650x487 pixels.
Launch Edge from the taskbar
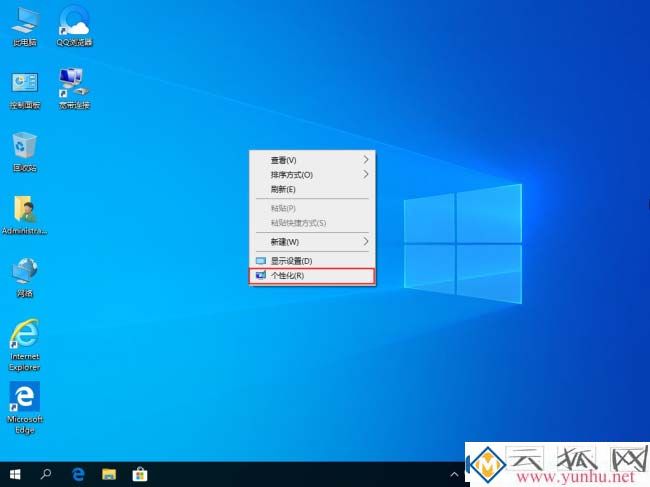pyautogui.click(x=78, y=474)
